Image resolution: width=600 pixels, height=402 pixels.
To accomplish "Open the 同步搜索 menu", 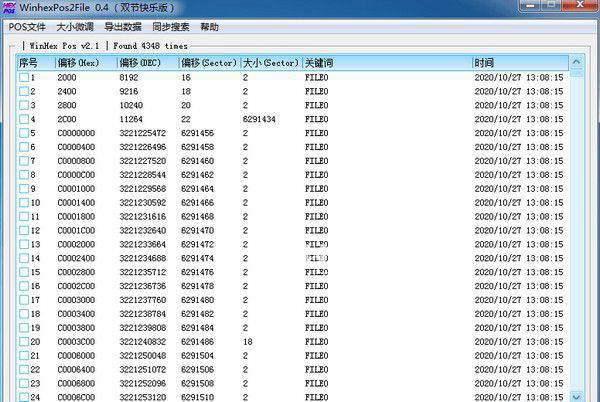I will pyautogui.click(x=171, y=27).
